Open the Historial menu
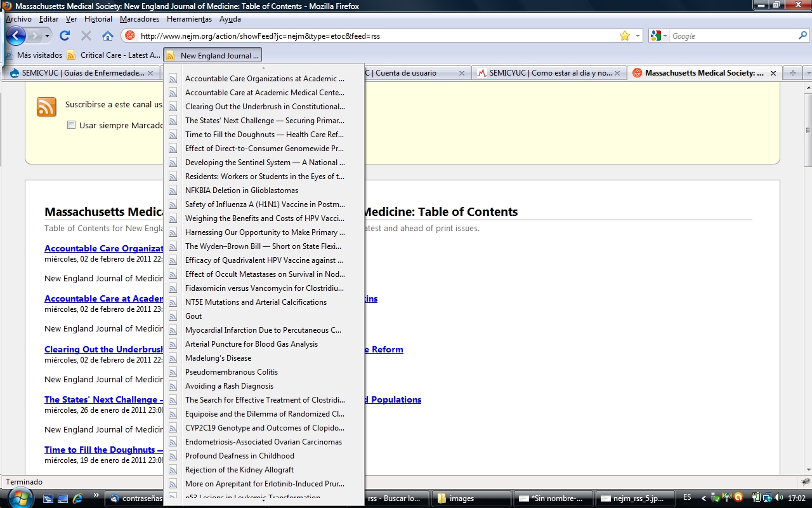812x508 pixels. tap(98, 19)
